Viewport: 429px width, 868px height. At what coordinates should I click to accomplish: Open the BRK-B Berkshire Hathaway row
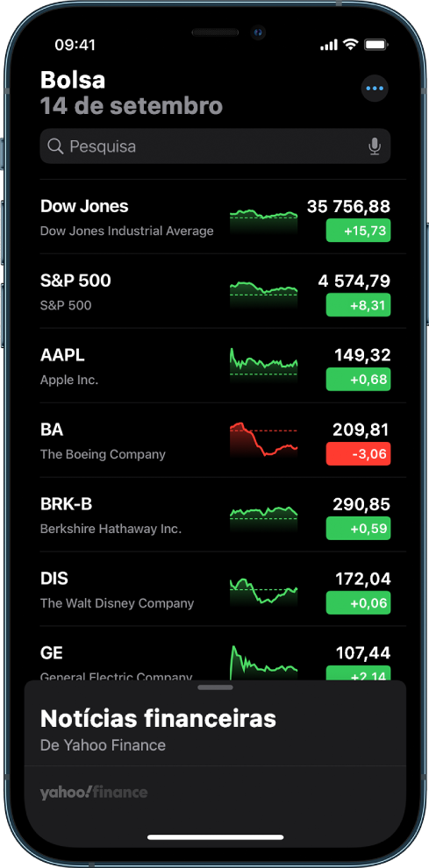(215, 516)
